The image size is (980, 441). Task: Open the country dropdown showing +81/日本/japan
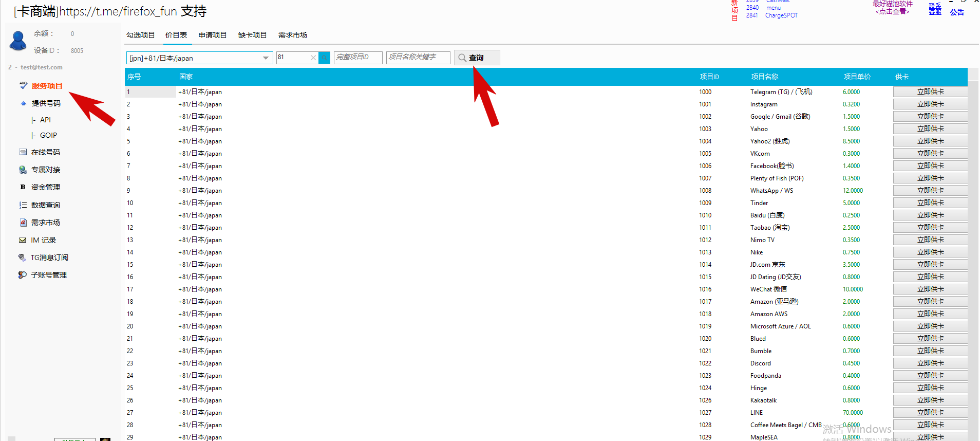266,58
